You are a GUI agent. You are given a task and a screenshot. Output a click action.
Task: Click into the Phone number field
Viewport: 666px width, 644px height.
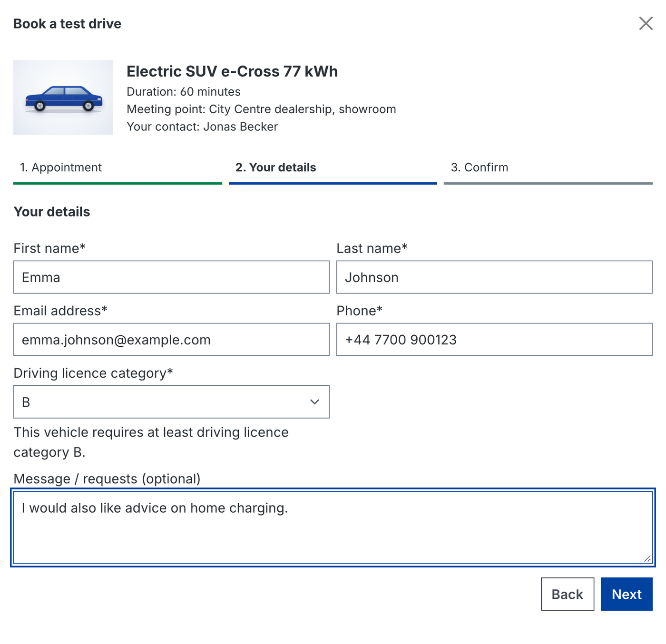(494, 340)
